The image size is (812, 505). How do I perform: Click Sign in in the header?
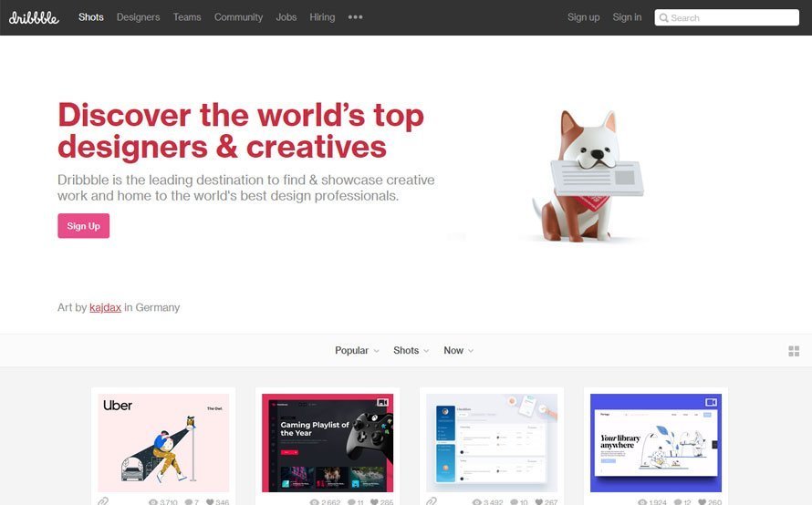[x=627, y=17]
